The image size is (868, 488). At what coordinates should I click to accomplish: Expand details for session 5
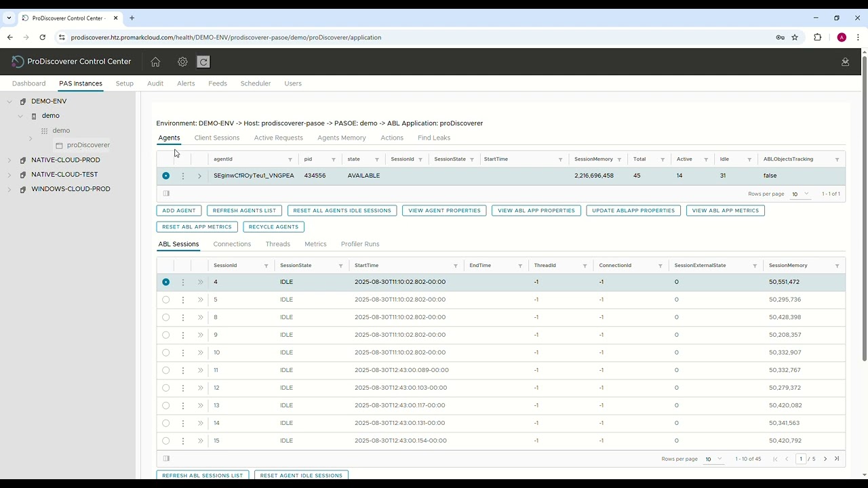(200, 300)
